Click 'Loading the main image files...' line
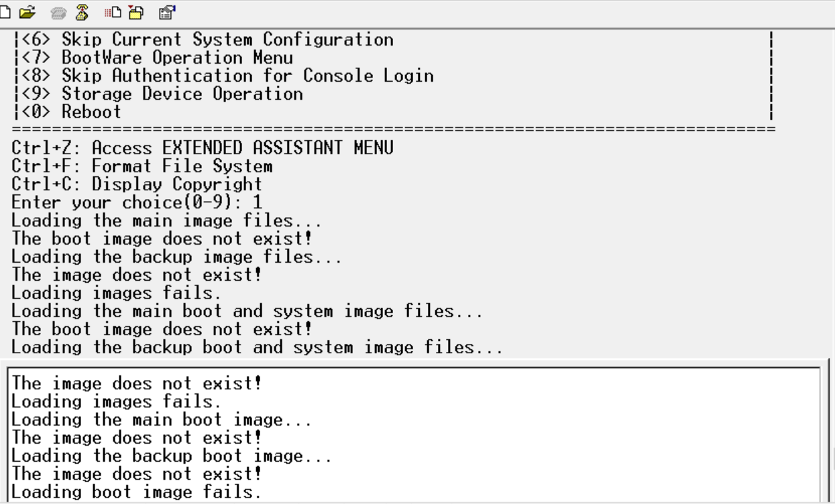The height and width of the screenshot is (504, 835). [x=166, y=220]
